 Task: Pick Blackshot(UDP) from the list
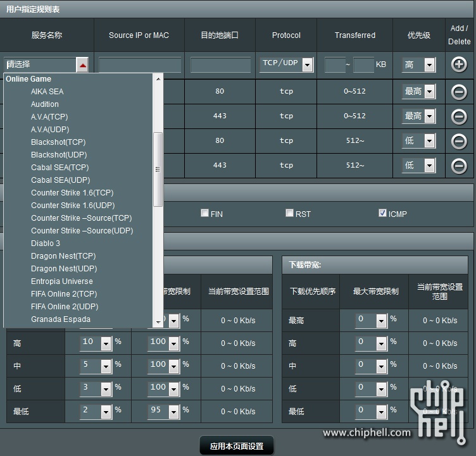pos(59,155)
